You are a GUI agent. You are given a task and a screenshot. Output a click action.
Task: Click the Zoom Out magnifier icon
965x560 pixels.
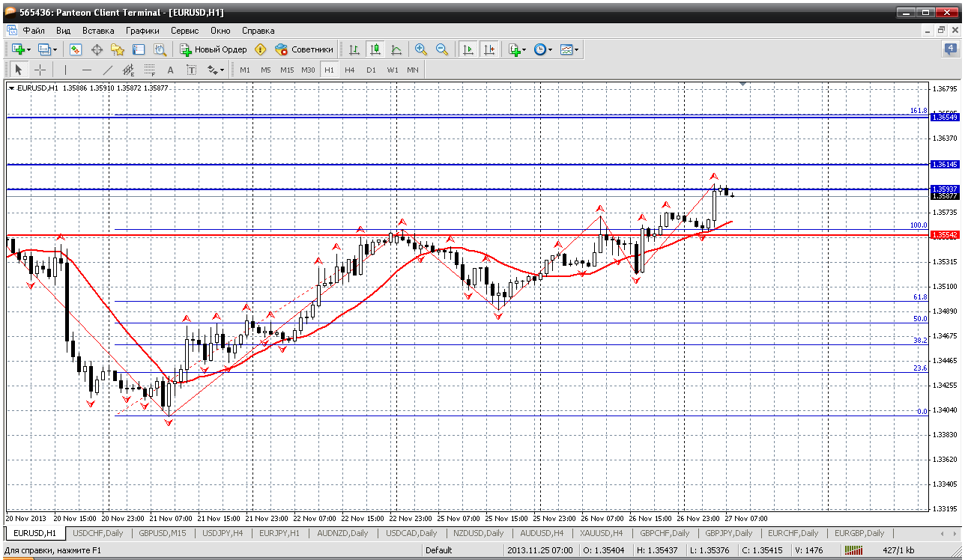442,49
